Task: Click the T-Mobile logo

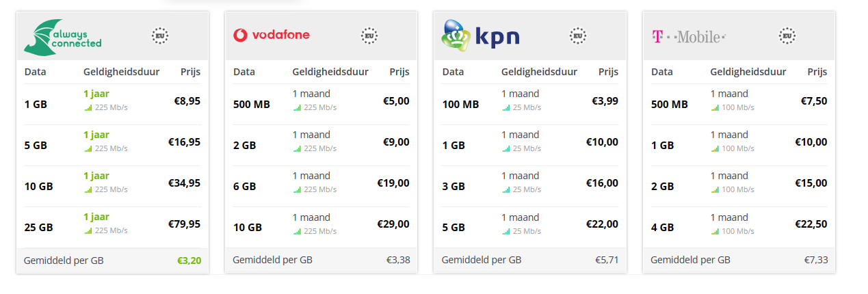Action: pyautogui.click(x=688, y=36)
